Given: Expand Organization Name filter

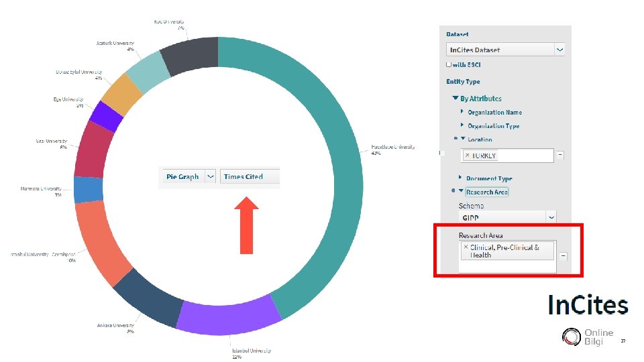Looking at the screenshot, I should pos(462,112).
